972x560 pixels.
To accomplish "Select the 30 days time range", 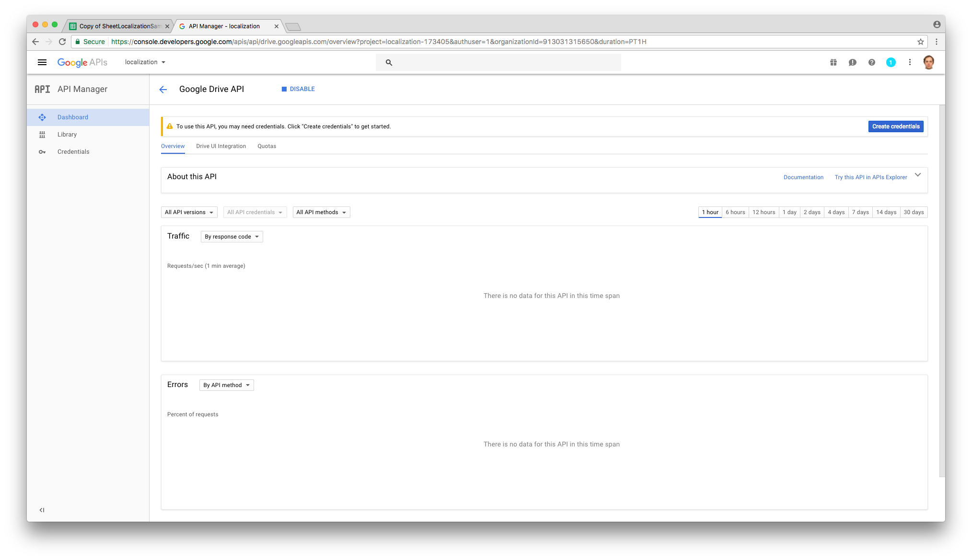I will (x=914, y=212).
